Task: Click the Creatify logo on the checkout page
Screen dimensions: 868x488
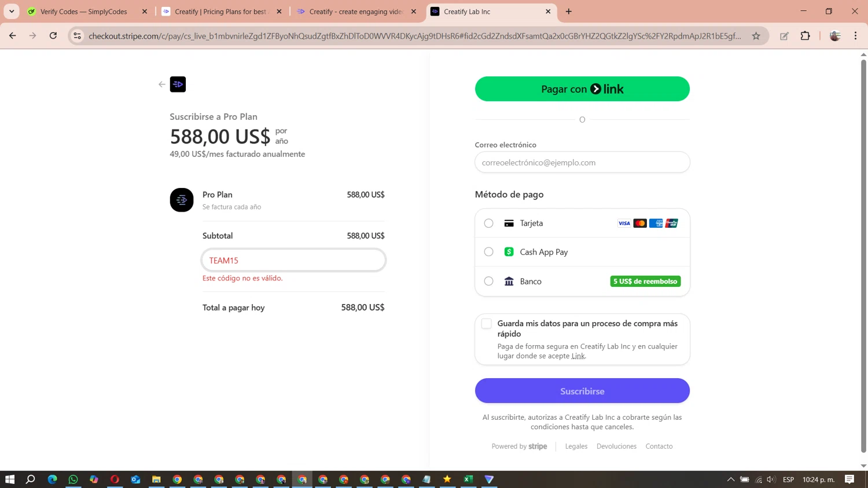Action: pos(178,84)
